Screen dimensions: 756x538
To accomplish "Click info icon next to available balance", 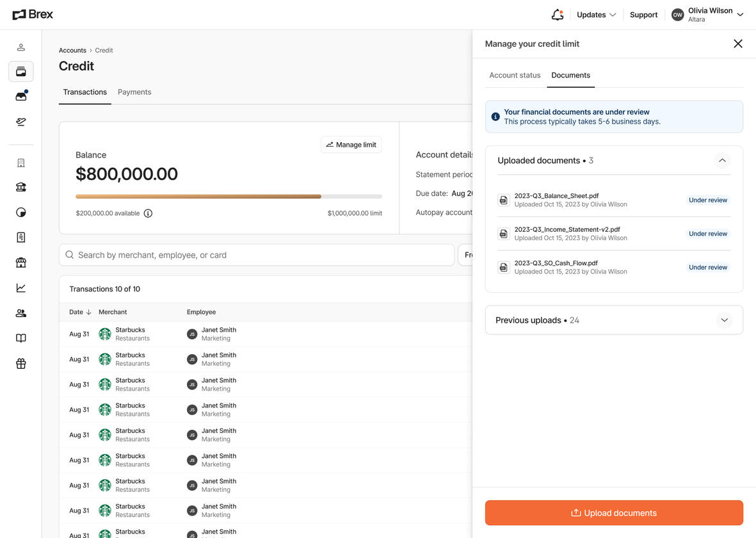I will click(x=148, y=213).
